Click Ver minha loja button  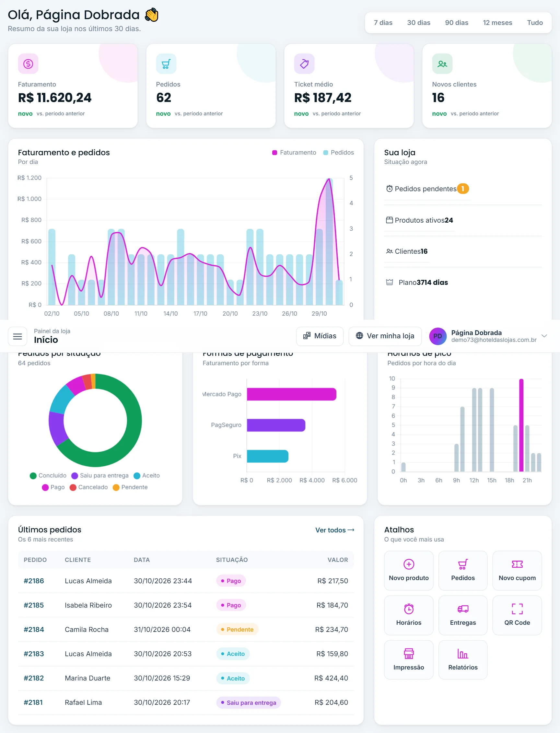(385, 336)
